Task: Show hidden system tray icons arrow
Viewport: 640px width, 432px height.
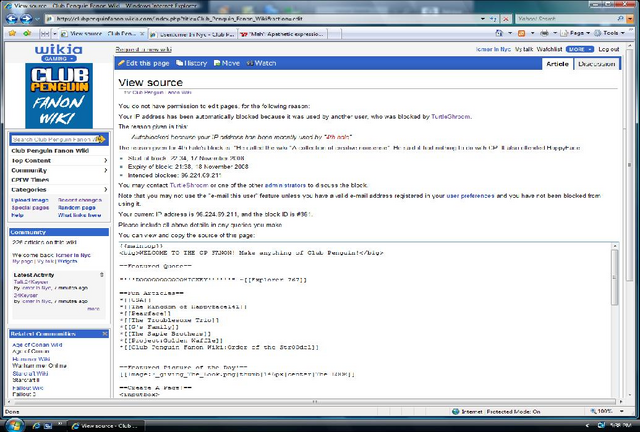Action: point(588,425)
